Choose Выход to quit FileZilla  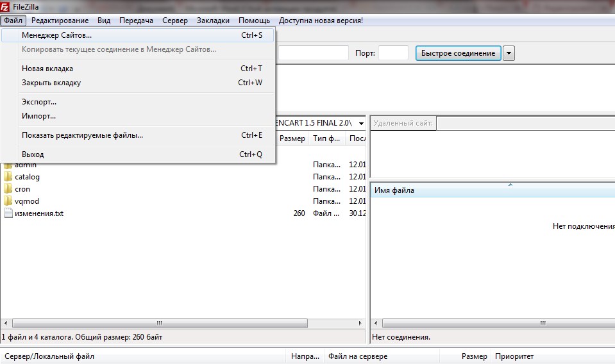[138, 154]
